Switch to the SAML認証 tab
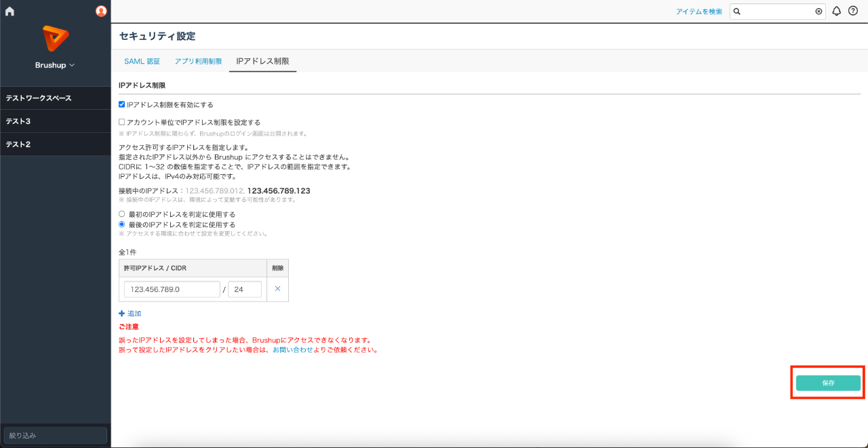 pyautogui.click(x=142, y=60)
